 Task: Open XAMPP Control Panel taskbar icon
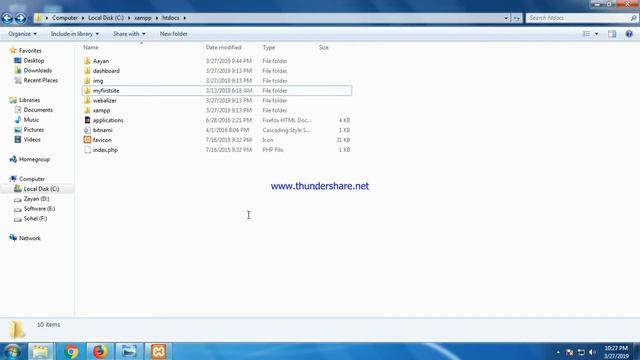tap(158, 351)
